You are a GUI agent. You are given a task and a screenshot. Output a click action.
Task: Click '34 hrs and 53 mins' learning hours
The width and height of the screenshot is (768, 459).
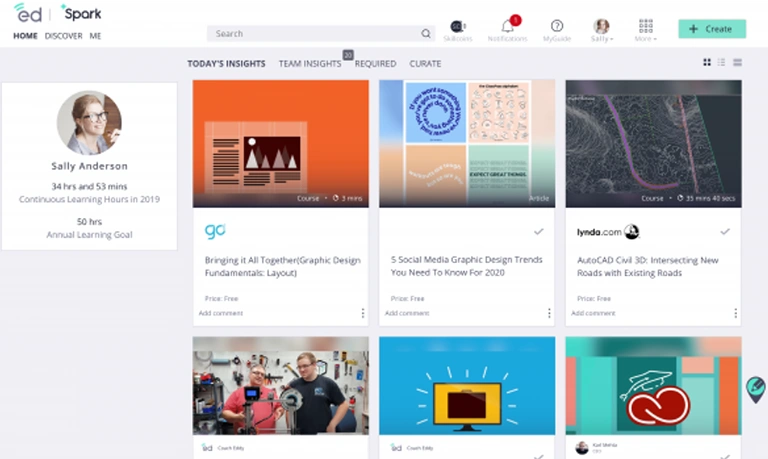89,186
